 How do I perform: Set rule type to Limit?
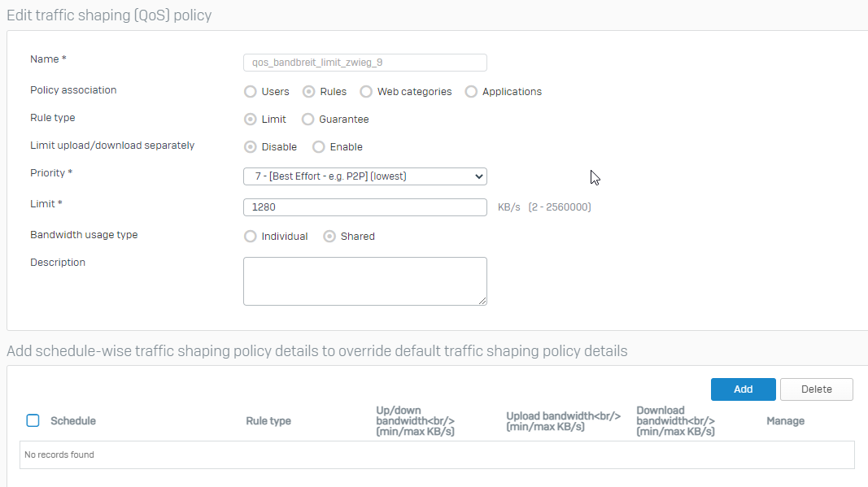(x=251, y=120)
